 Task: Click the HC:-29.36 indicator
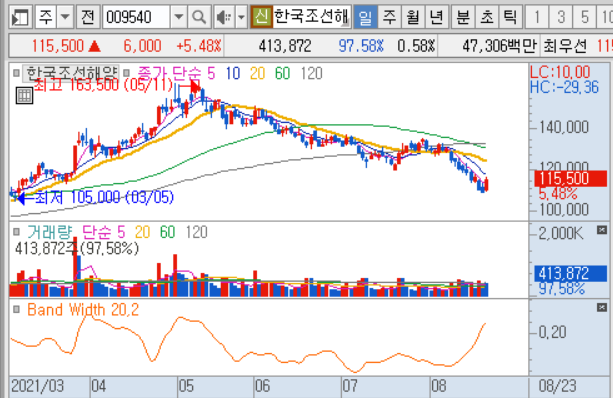click(564, 87)
